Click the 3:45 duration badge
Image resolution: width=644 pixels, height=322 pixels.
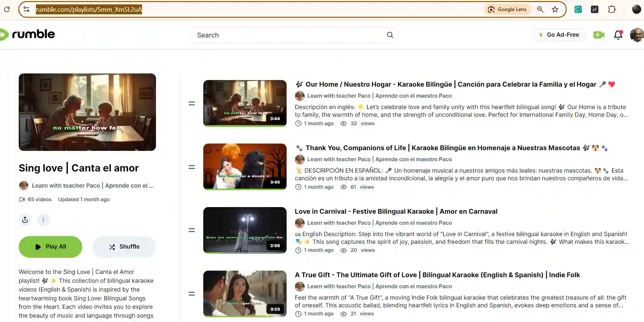275,182
